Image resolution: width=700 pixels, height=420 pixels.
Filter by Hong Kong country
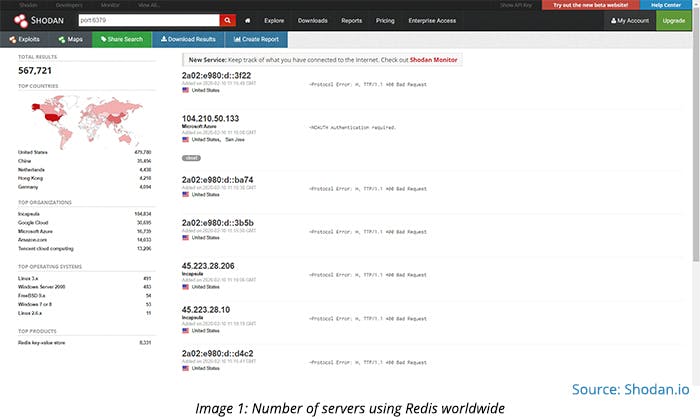click(x=30, y=178)
